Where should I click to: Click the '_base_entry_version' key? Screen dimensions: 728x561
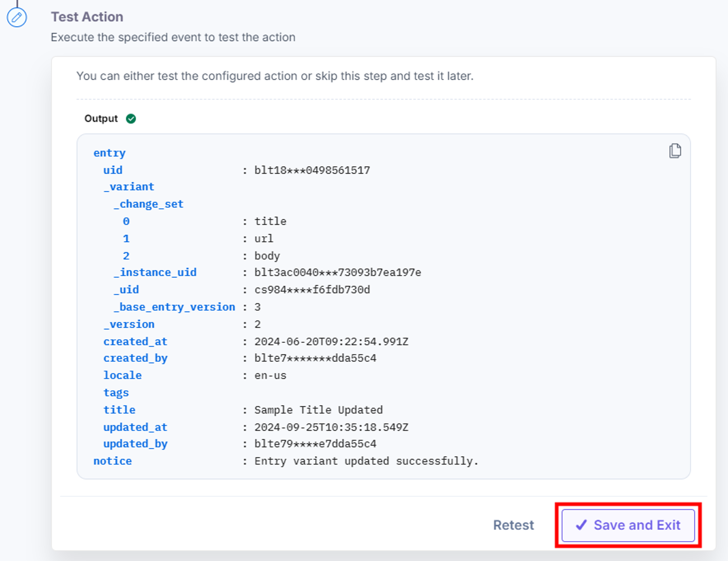click(174, 307)
